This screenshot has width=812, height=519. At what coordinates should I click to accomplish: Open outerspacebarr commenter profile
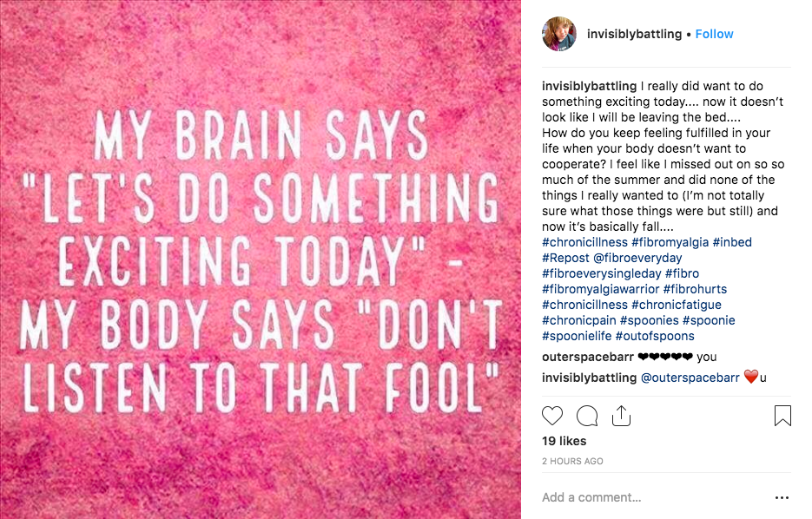[x=587, y=357]
